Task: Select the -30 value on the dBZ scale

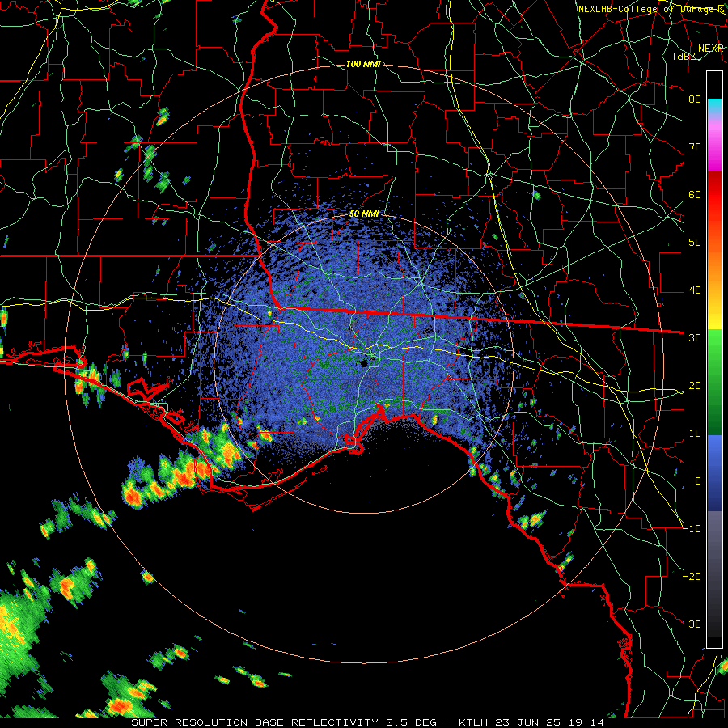Action: coord(692,624)
